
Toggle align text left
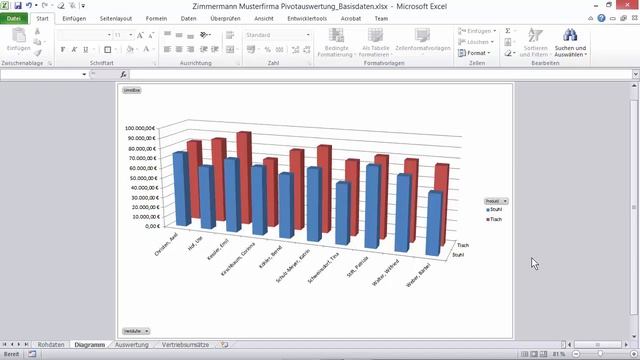click(x=167, y=49)
